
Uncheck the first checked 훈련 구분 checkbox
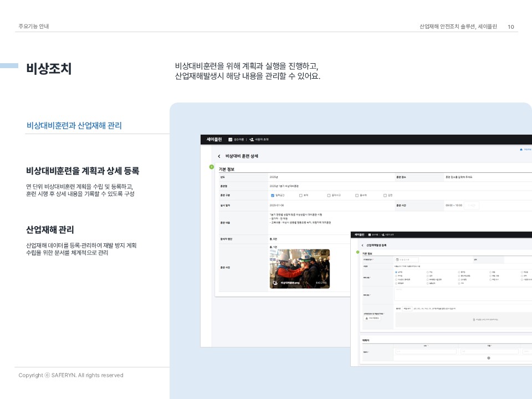coord(273,195)
